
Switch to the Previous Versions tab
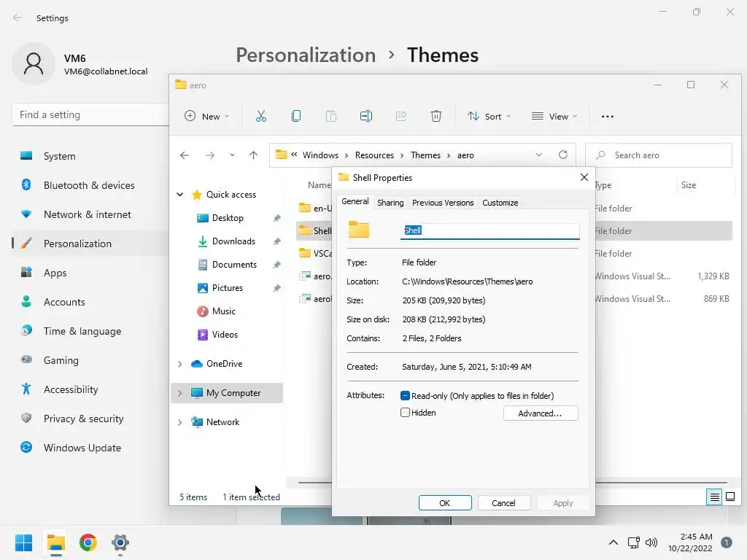click(x=443, y=203)
